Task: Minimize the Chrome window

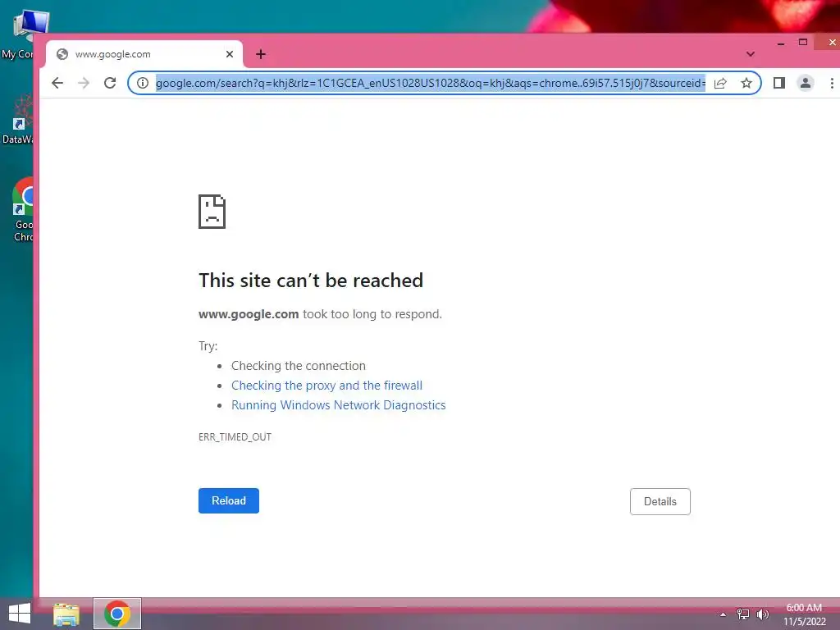Action: coord(781,43)
